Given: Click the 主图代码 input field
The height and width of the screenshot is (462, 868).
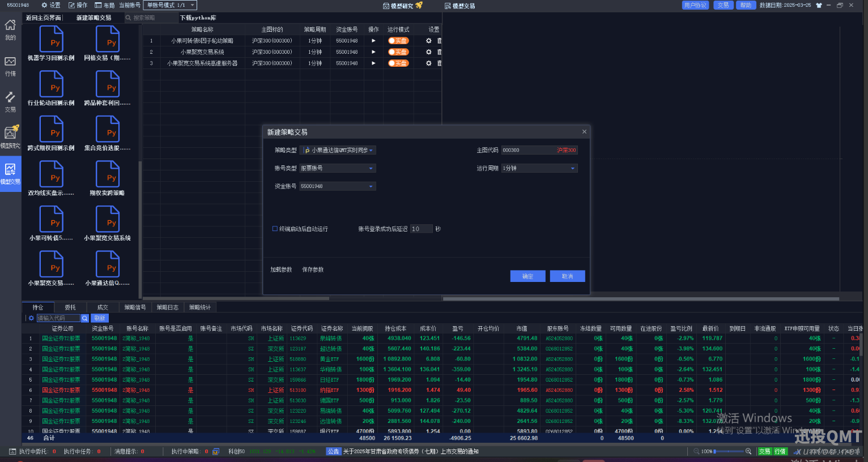Looking at the screenshot, I should [x=539, y=150].
